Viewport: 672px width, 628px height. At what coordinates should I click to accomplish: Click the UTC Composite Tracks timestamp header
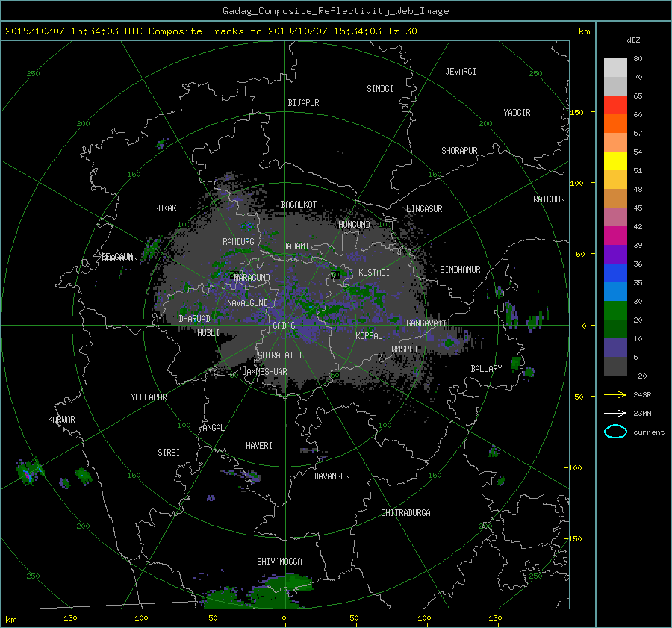(x=211, y=31)
